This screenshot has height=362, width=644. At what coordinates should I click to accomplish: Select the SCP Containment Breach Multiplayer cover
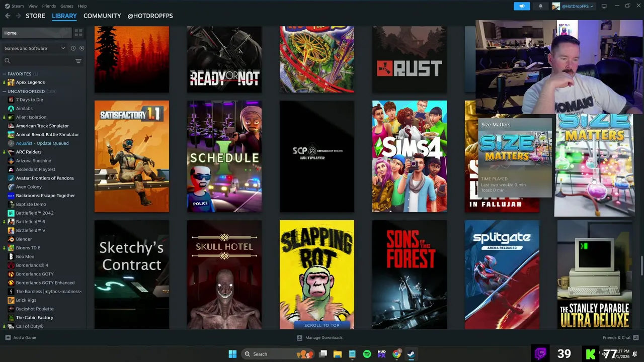point(317,156)
